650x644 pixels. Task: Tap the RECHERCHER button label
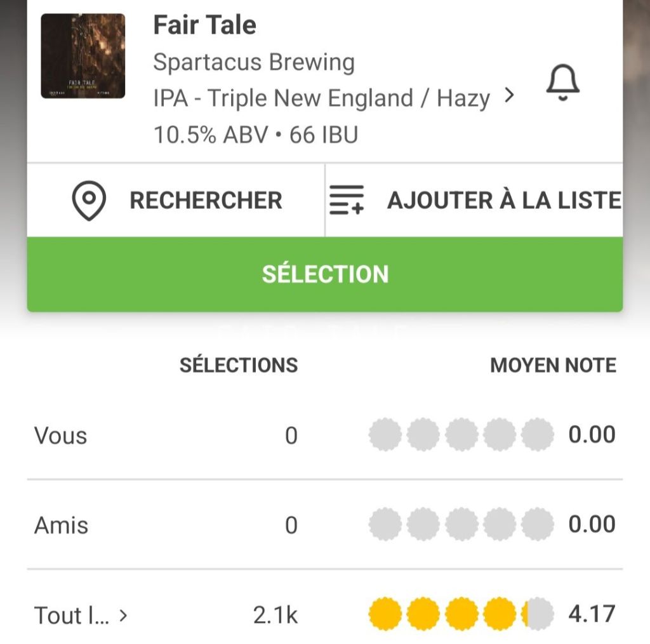(206, 201)
